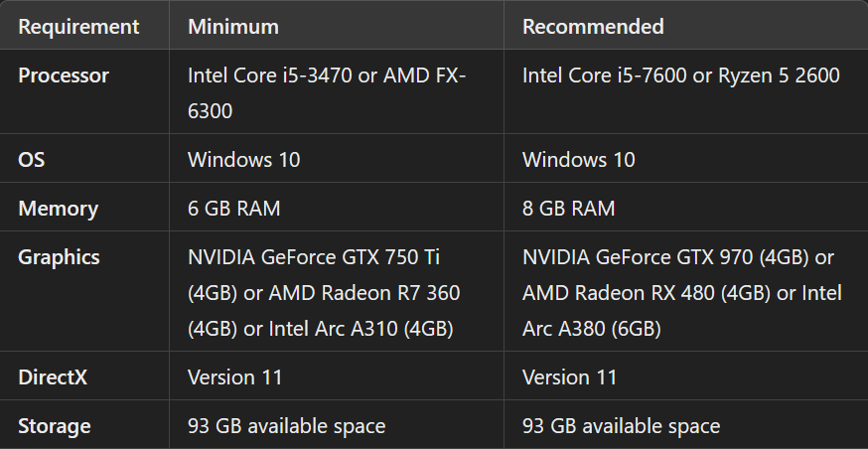Click the minimum Windows 10 cell
This screenshot has width=868, height=449.
(x=243, y=159)
